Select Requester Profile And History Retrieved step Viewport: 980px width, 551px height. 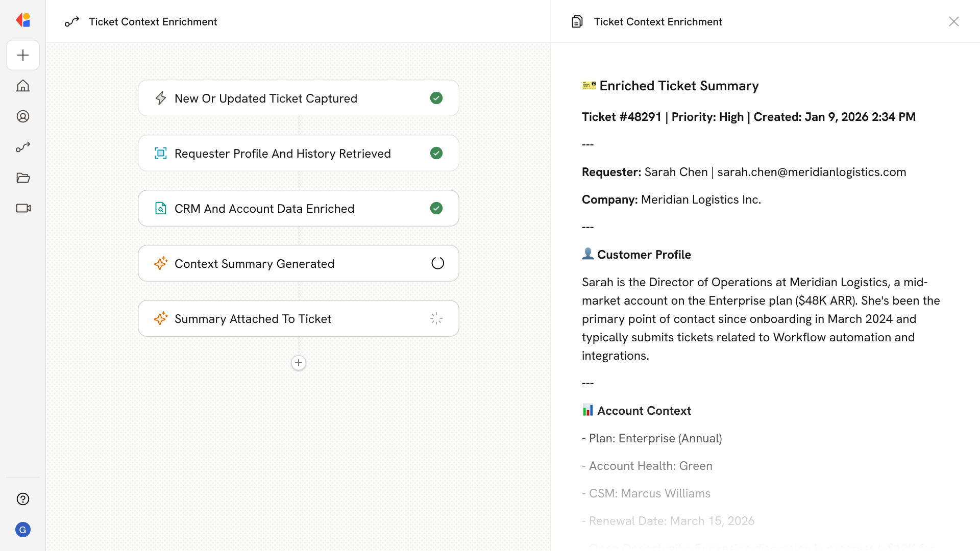coord(282,154)
